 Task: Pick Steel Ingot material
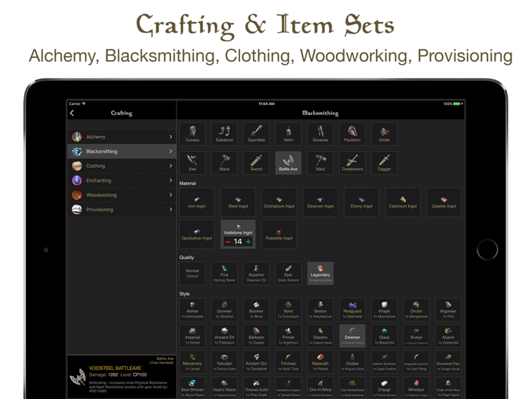(238, 202)
